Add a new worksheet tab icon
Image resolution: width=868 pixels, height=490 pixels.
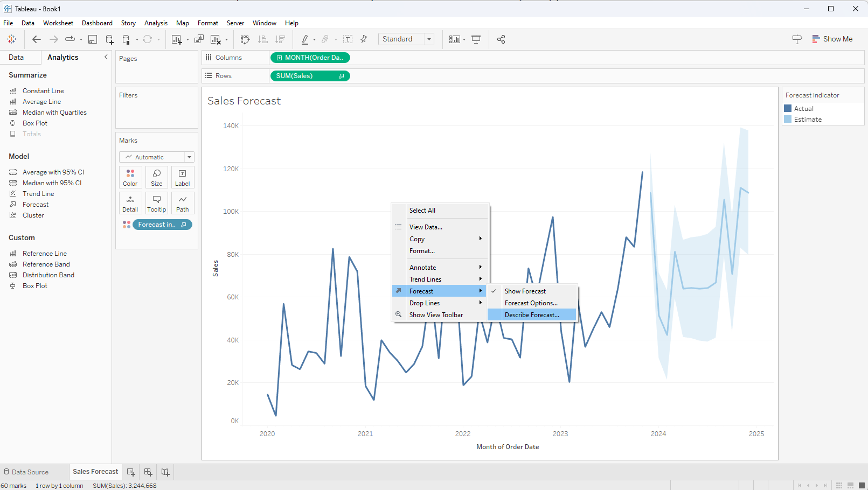coord(131,472)
